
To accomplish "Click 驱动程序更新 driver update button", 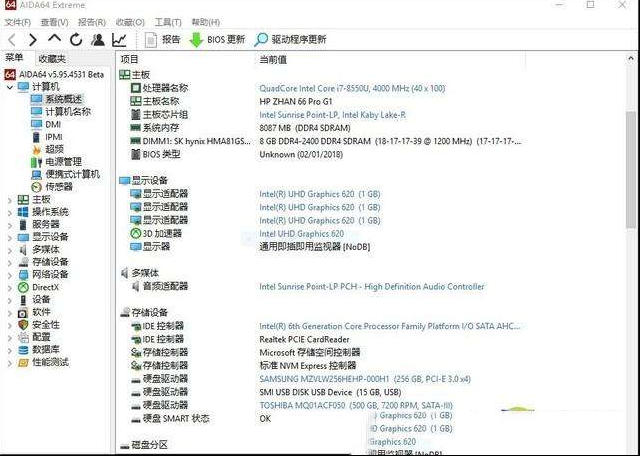I will coord(291,40).
